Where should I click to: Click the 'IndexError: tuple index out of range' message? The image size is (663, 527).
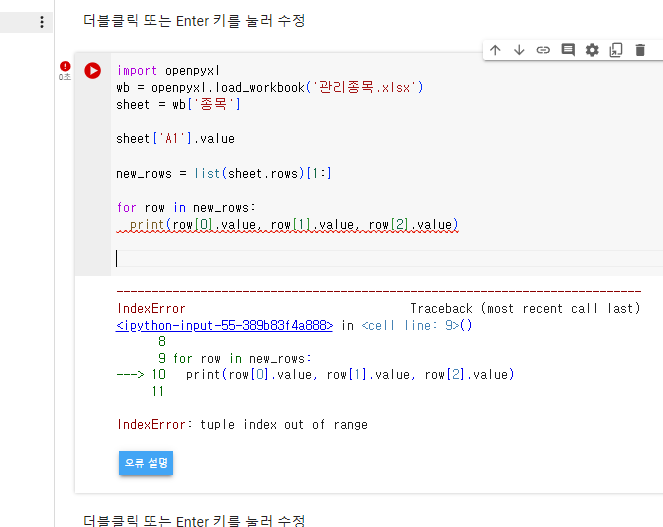coord(242,424)
